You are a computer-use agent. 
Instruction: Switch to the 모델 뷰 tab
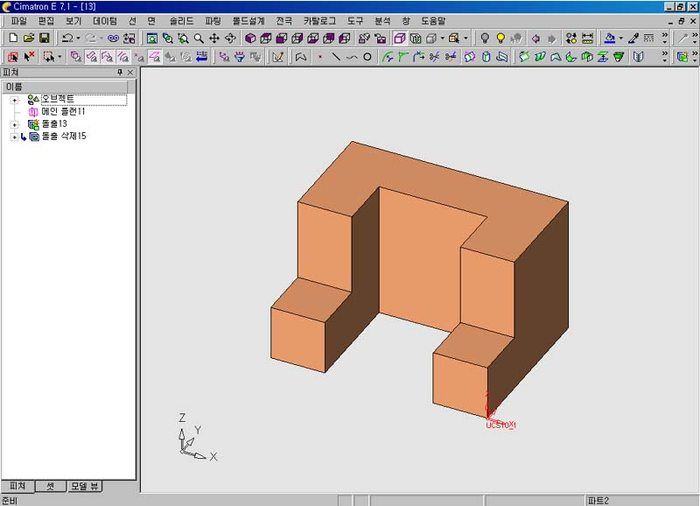pos(84,486)
